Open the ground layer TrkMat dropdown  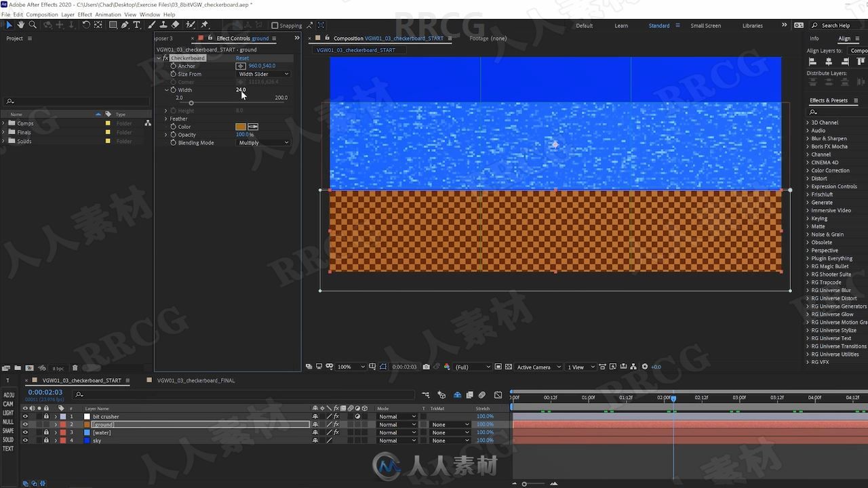pyautogui.click(x=450, y=425)
